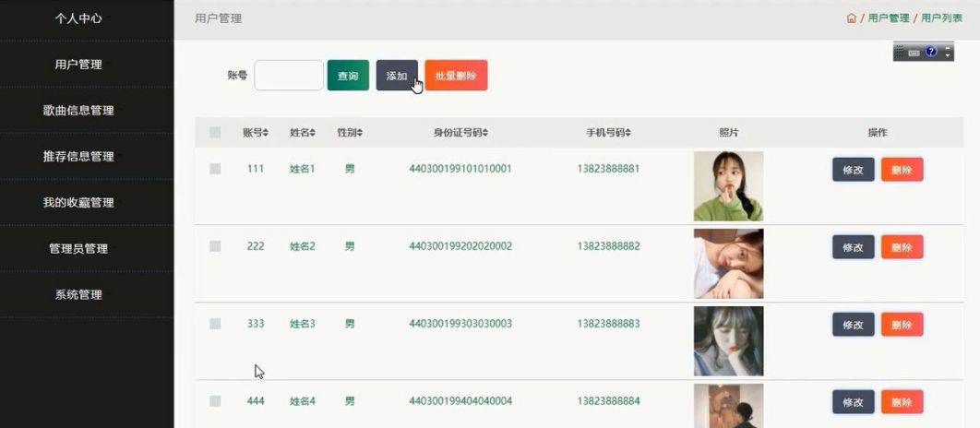Open 歌曲信息管理 in the sidebar

pos(78,111)
